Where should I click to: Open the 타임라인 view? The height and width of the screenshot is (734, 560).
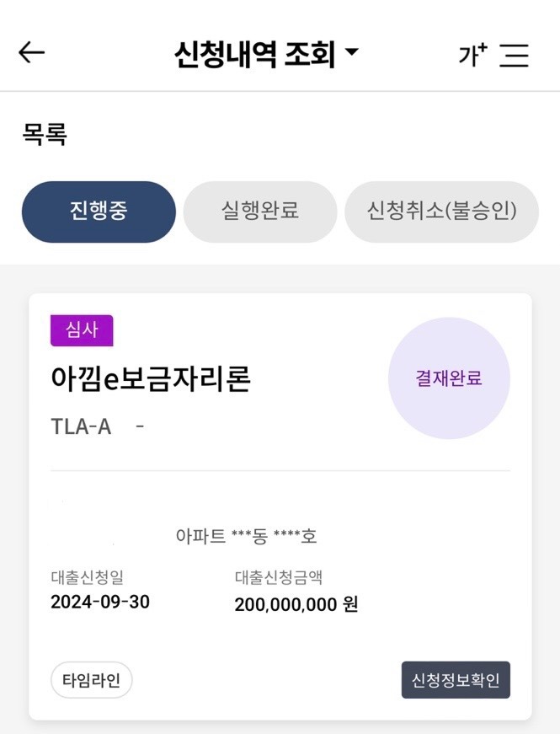click(x=91, y=680)
